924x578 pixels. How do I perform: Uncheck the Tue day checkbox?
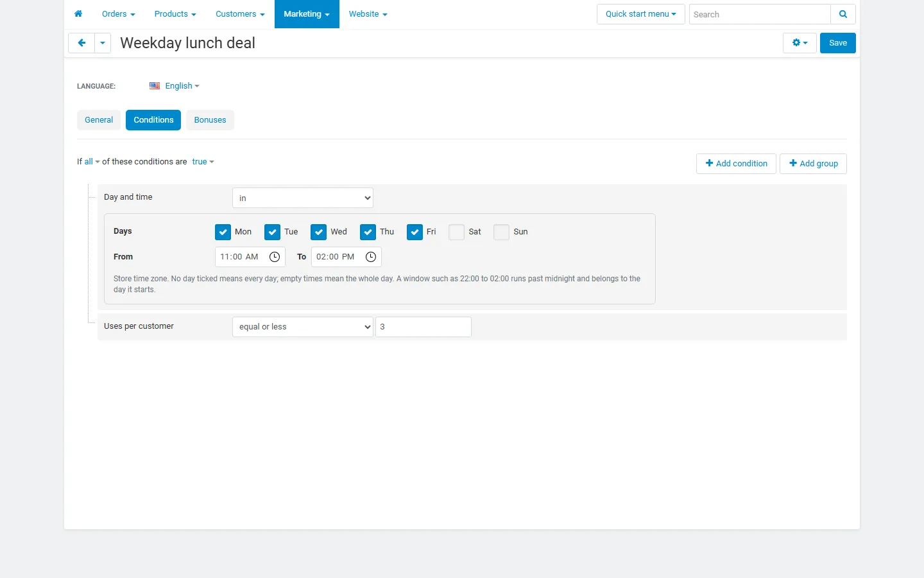[272, 232]
